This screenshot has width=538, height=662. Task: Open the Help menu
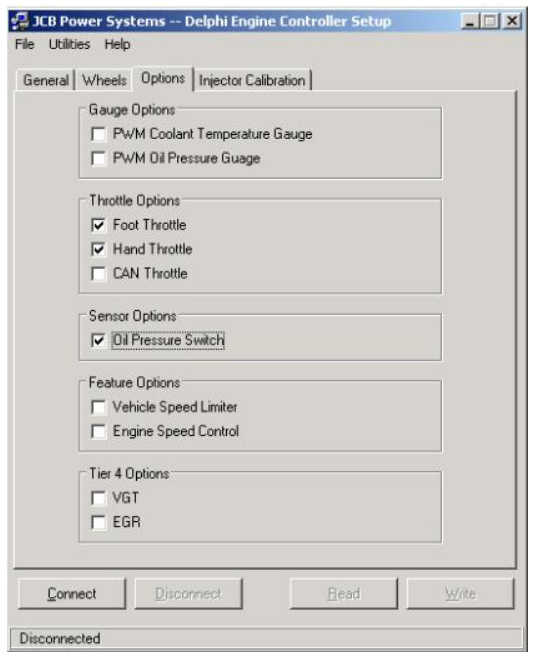117,44
